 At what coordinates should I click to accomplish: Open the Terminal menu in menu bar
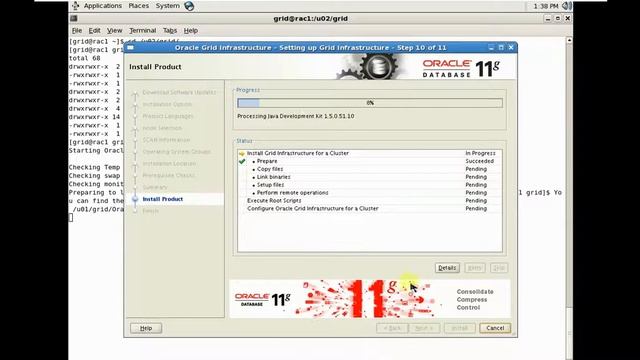click(x=142, y=30)
